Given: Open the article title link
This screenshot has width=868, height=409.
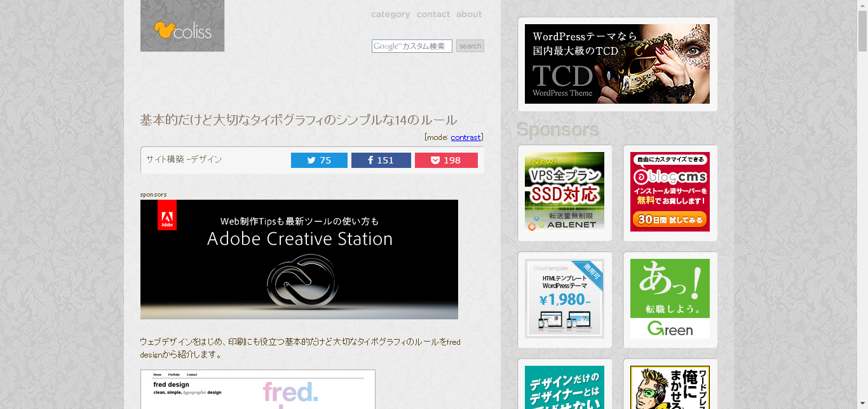Looking at the screenshot, I should [298, 120].
